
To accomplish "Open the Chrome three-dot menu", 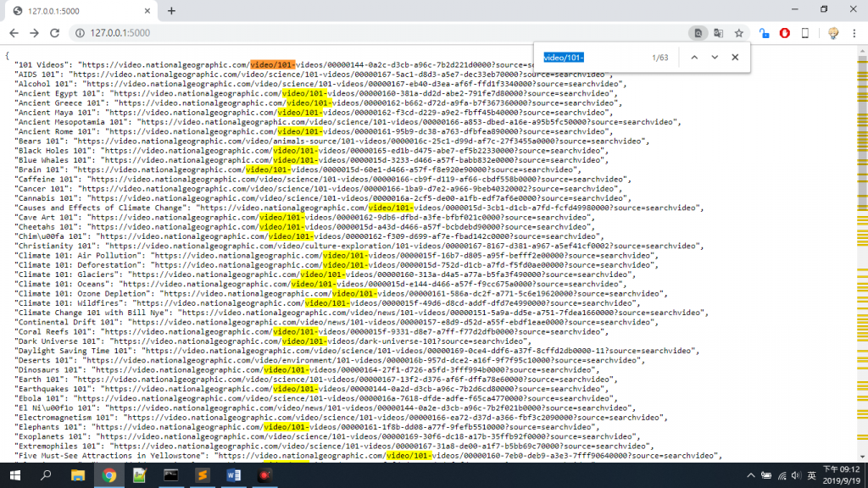I will tap(854, 33).
